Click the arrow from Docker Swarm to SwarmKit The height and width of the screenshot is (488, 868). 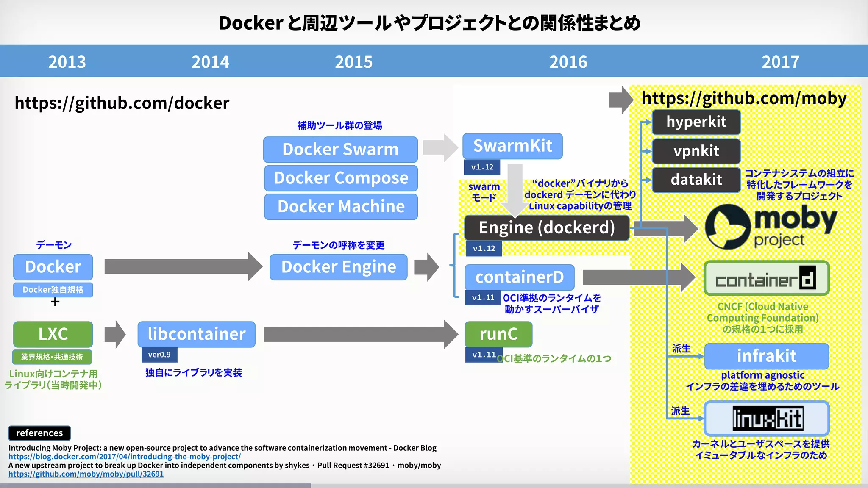coord(440,148)
